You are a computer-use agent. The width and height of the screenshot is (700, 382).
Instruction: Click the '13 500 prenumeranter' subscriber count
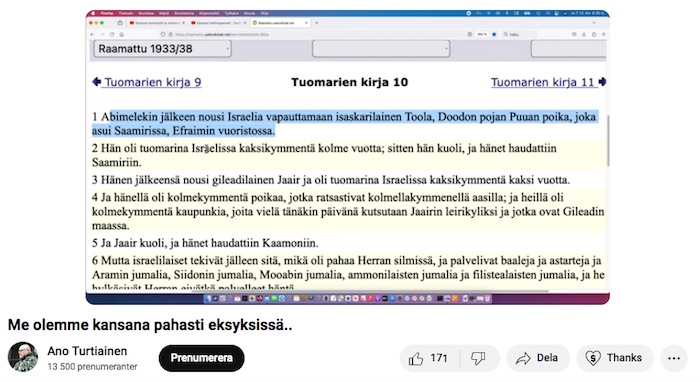click(92, 367)
